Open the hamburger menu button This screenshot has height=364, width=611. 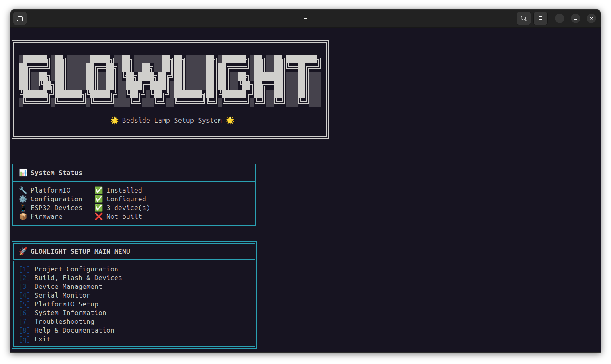(x=540, y=18)
